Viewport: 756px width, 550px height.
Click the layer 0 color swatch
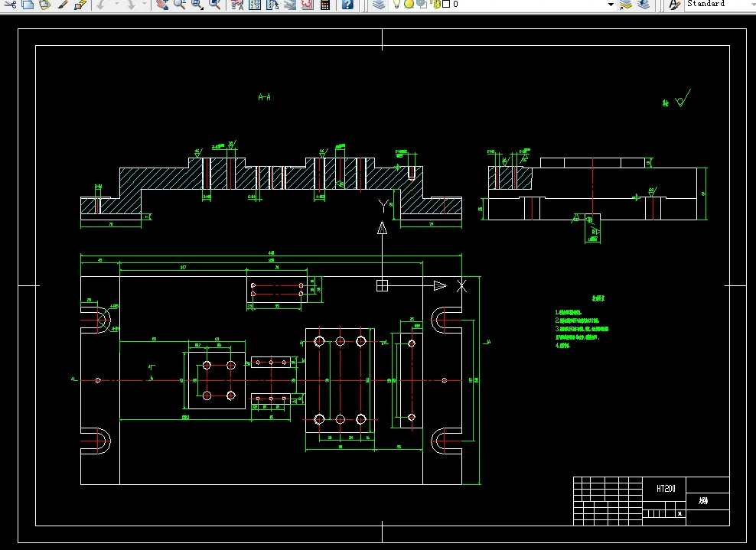[x=446, y=5]
